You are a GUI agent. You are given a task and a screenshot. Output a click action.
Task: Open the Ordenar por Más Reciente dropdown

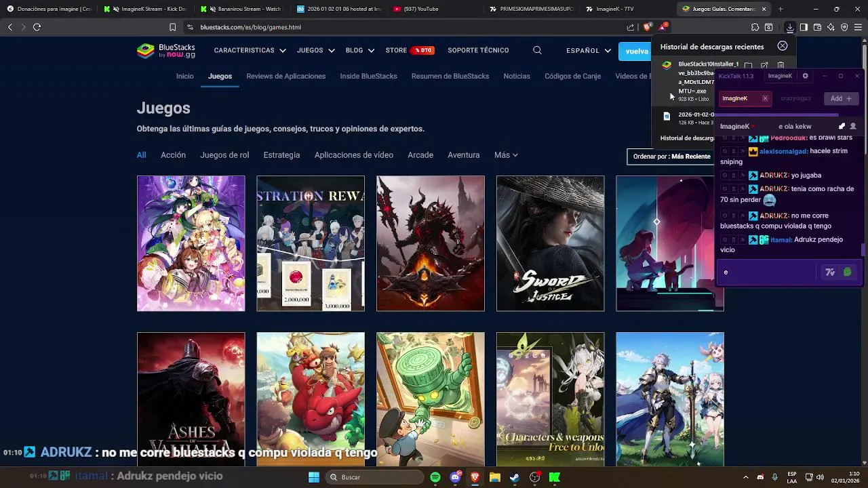(x=671, y=157)
